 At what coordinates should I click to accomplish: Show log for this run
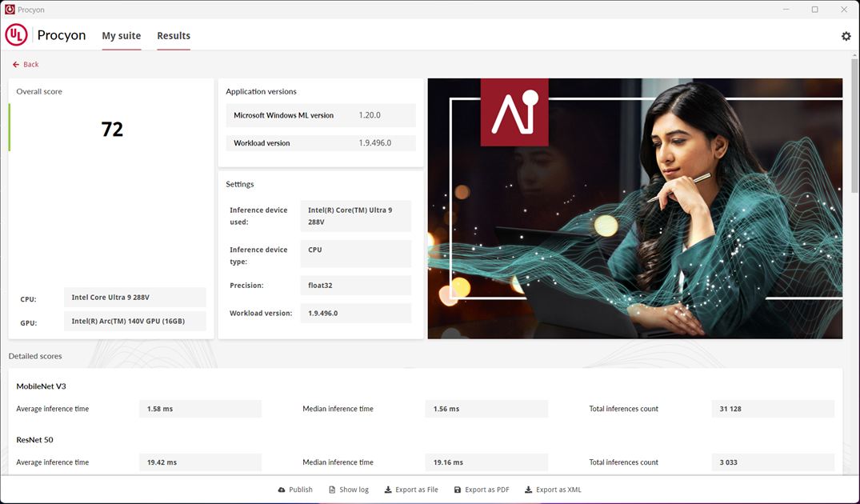pos(348,490)
